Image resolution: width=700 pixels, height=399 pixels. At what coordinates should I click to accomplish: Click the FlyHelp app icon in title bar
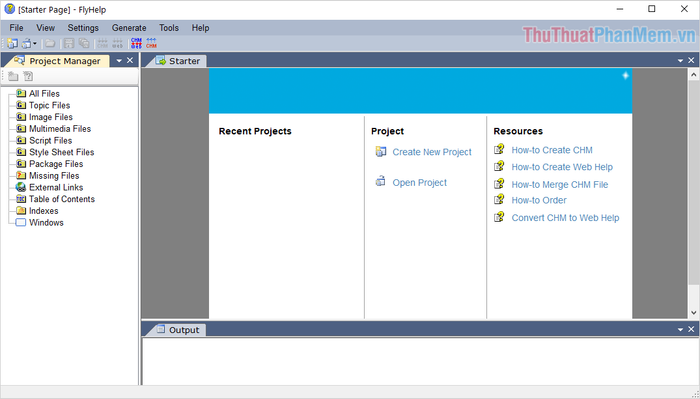coord(9,9)
